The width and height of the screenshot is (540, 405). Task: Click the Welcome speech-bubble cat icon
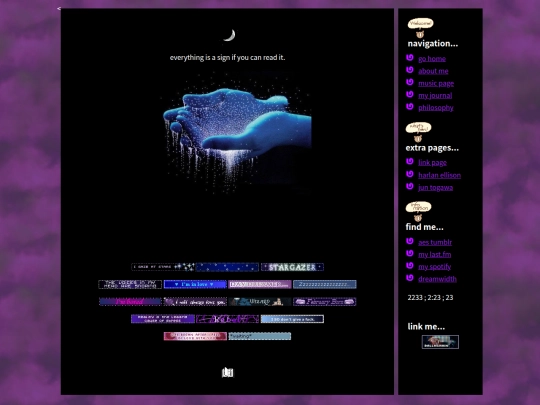point(420,28)
